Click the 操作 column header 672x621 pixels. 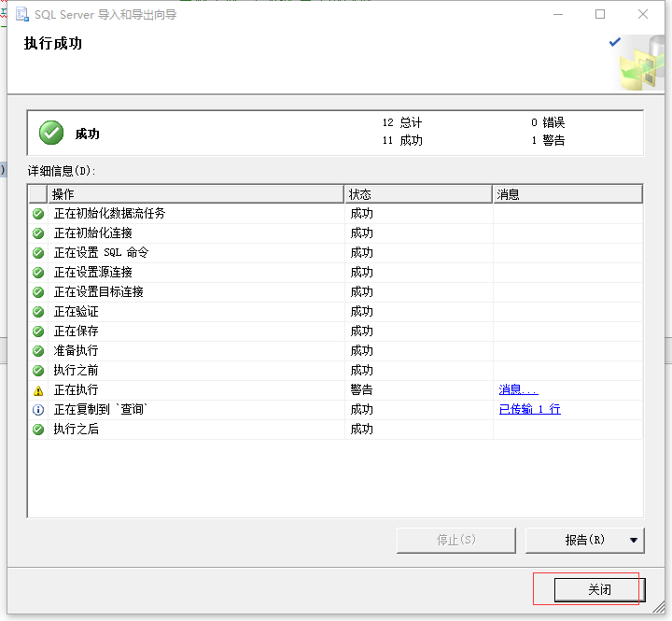195,194
